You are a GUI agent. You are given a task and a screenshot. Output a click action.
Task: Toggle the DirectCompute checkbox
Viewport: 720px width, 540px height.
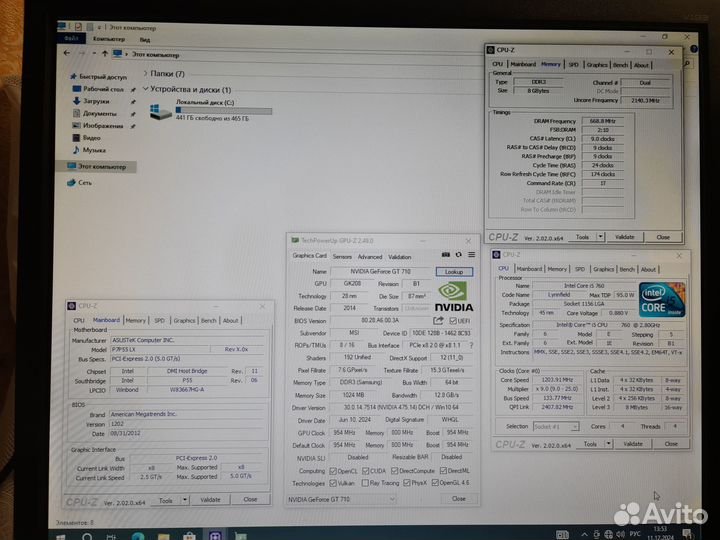tap(394, 471)
